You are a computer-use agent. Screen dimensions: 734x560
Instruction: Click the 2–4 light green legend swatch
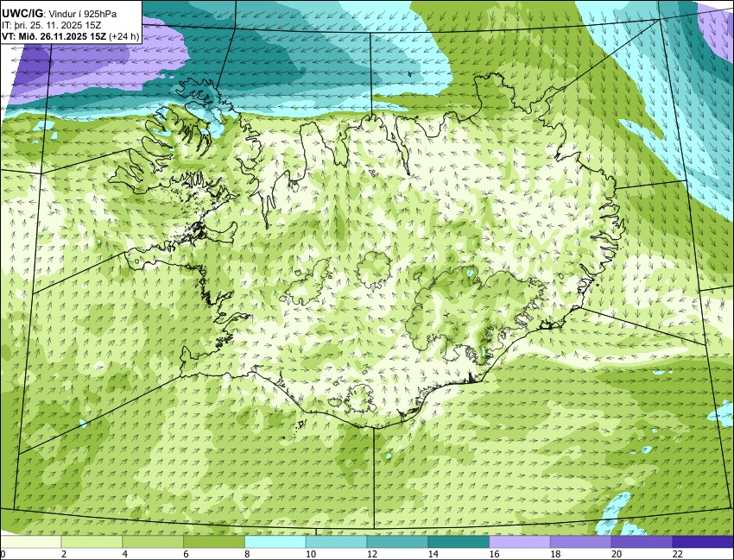[x=92, y=542]
